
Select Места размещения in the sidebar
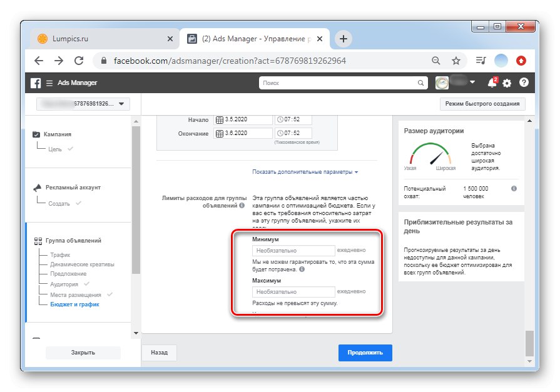(75, 295)
